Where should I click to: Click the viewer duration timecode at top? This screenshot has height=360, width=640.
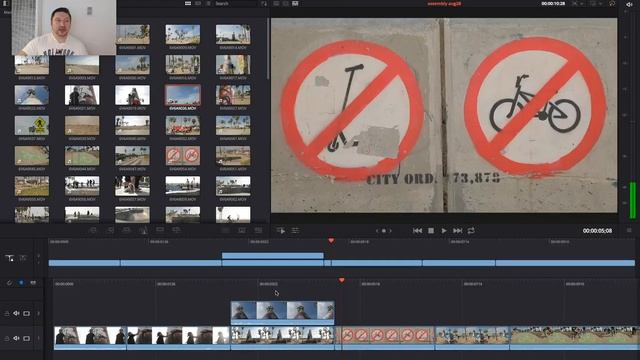click(x=553, y=4)
